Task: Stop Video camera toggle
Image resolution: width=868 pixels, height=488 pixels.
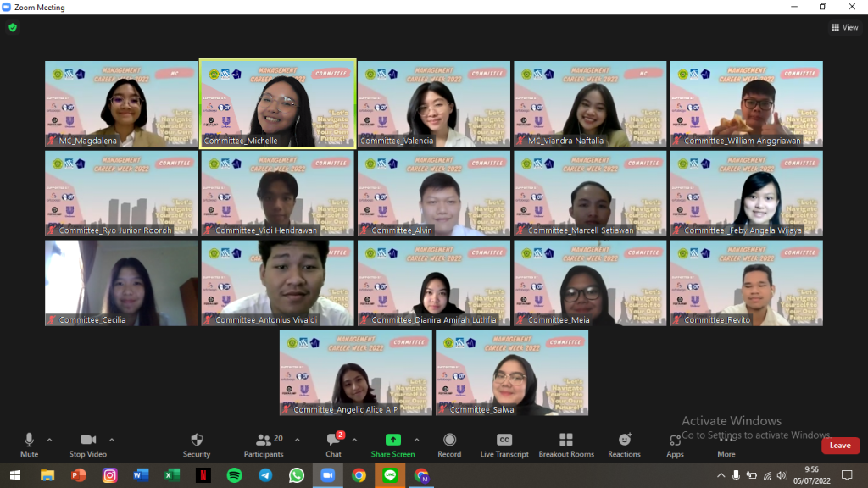Action: tap(87, 444)
